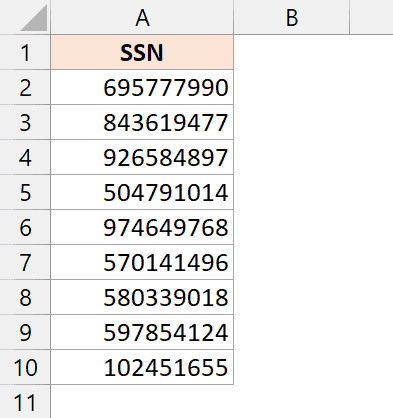Select cell containing 974649768
Screen dimensions: 393x418
point(142,227)
